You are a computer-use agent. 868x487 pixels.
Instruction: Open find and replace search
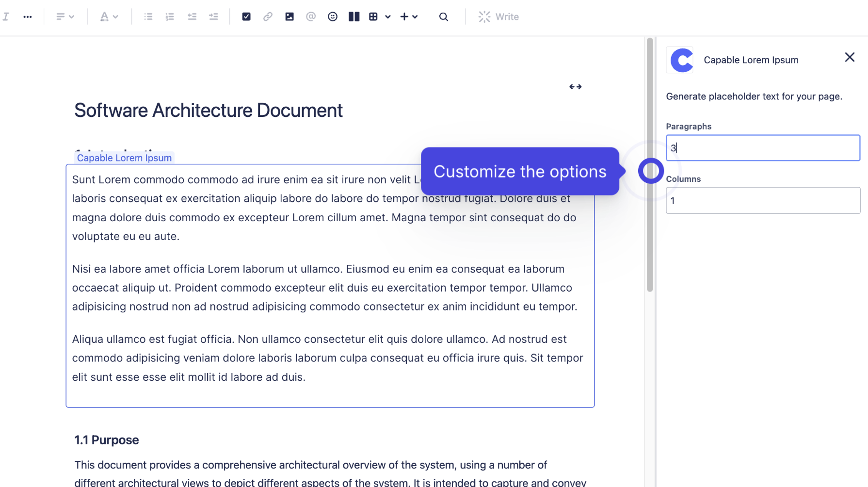(x=443, y=16)
